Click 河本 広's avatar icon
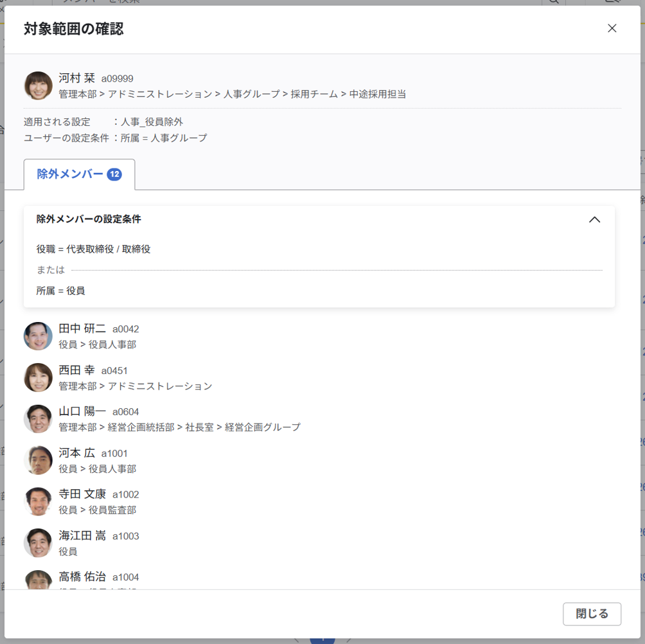 (x=38, y=460)
